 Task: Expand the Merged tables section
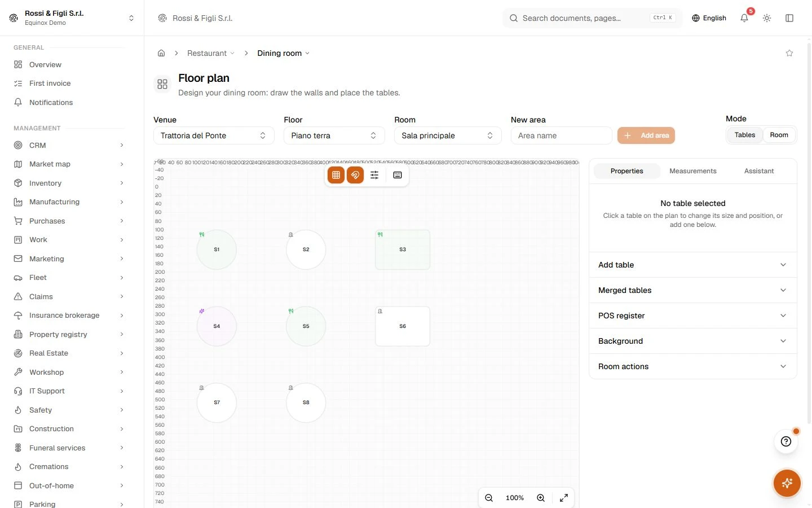(x=693, y=290)
